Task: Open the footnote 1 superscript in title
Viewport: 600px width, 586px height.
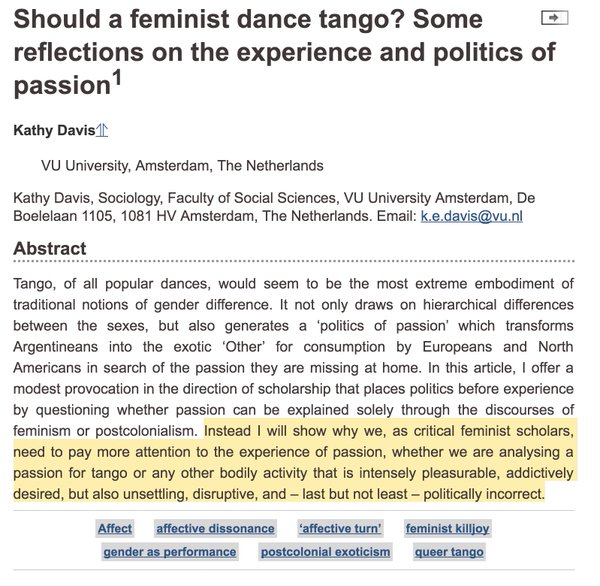Action: coord(117,78)
